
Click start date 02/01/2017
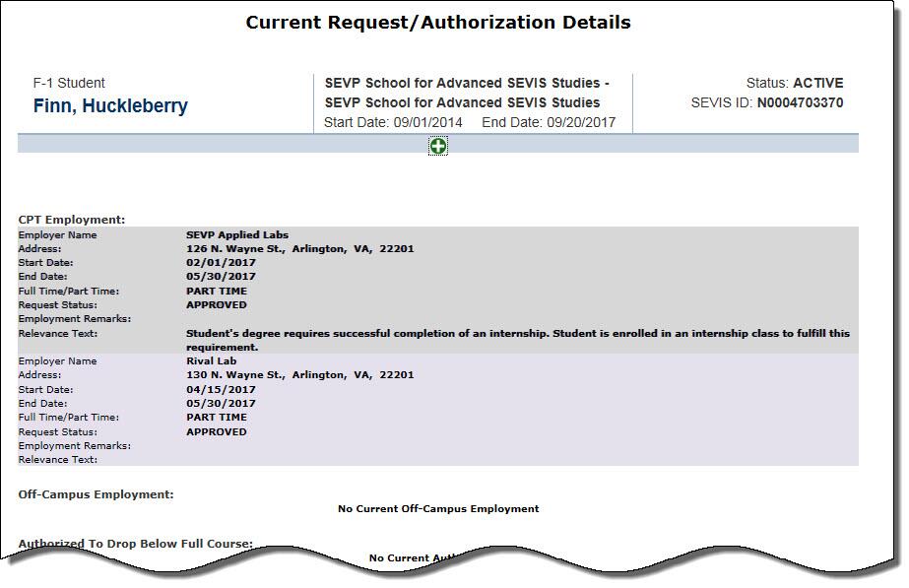pos(221,263)
